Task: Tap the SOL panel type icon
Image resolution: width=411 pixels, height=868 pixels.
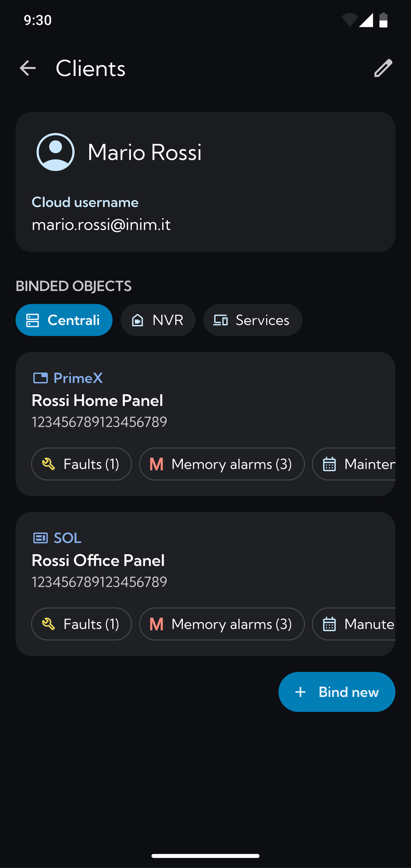Action: (x=41, y=538)
